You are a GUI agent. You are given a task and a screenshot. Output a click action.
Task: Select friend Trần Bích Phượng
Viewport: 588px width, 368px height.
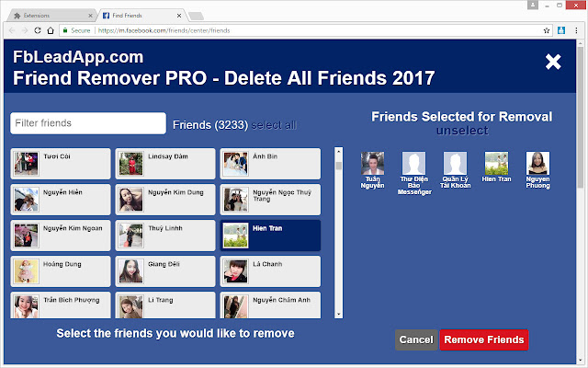(x=61, y=305)
